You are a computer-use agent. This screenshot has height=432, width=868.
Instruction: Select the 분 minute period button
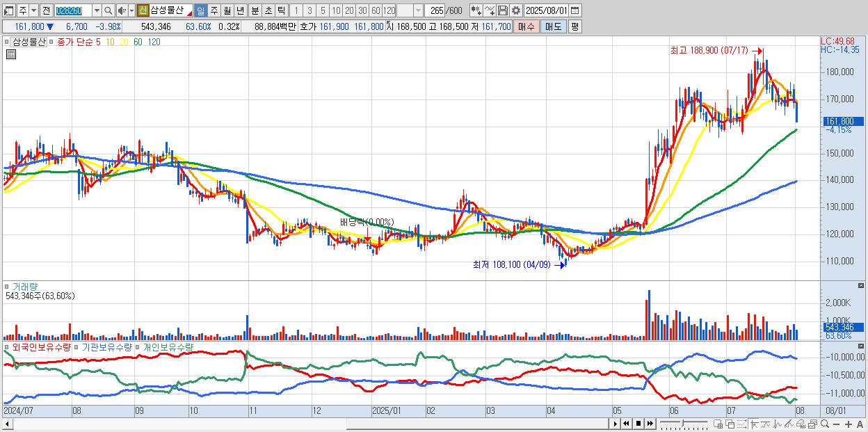coord(255,10)
